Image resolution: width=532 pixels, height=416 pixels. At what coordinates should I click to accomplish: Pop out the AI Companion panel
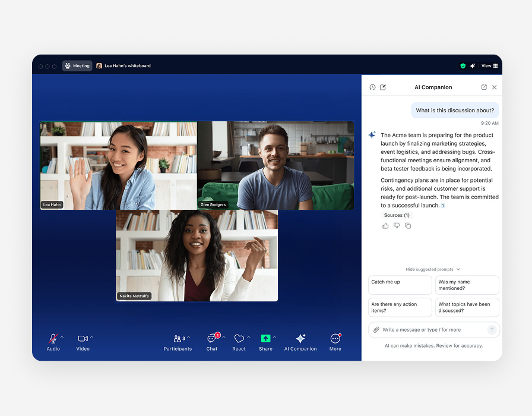pos(484,87)
